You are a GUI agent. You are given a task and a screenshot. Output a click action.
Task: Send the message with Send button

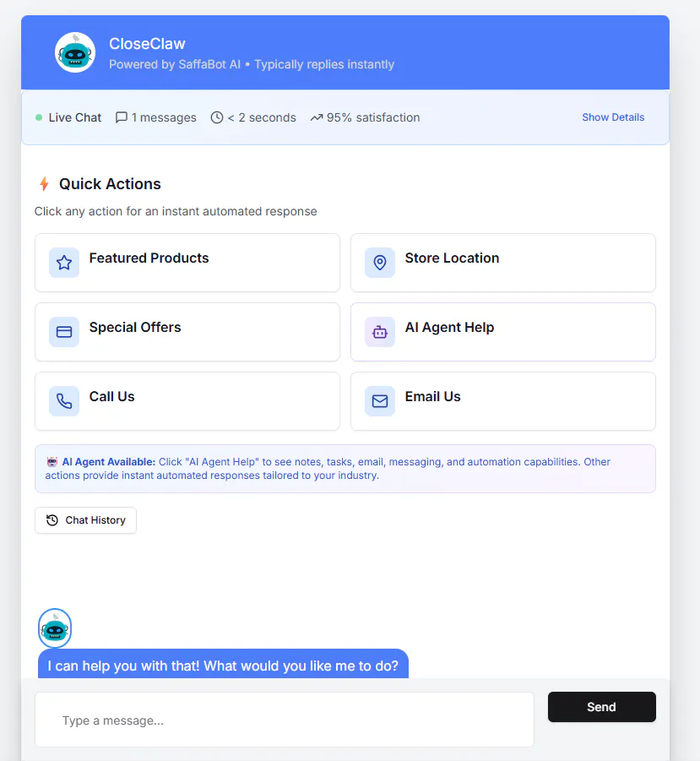click(601, 707)
